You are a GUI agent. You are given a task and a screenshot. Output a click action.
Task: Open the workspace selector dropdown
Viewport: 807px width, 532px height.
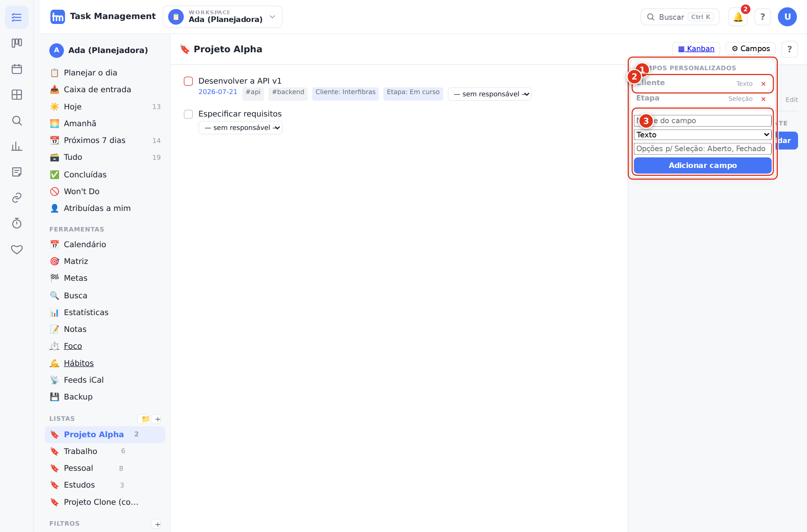(222, 17)
